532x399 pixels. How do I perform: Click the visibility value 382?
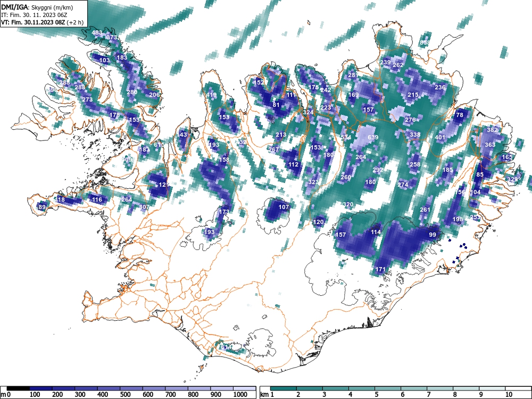492,130
